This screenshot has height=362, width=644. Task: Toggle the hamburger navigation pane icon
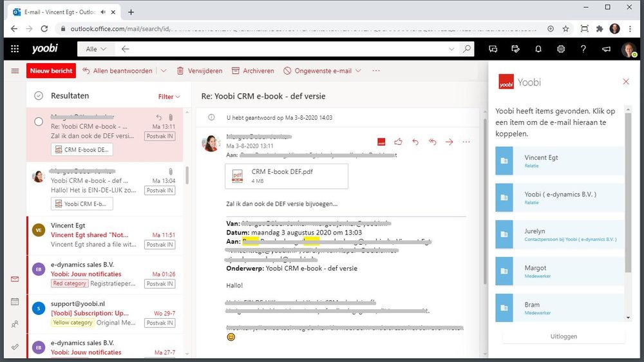coord(15,71)
